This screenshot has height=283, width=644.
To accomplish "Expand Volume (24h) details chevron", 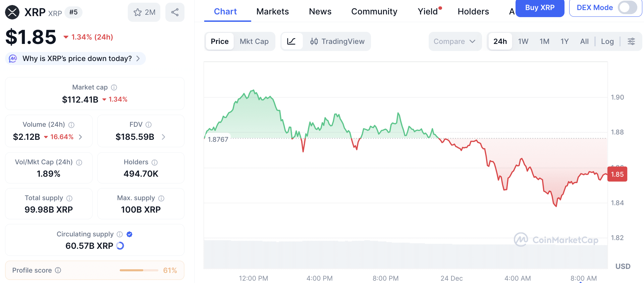I will tap(80, 137).
